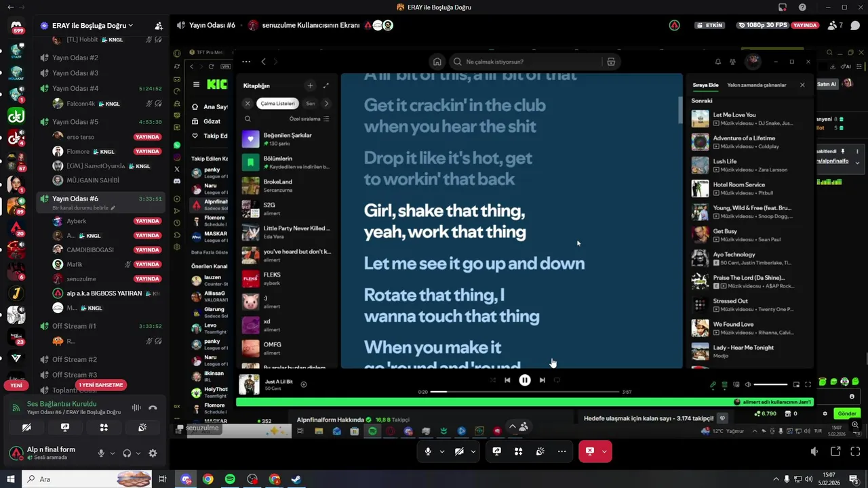The width and height of the screenshot is (868, 488).
Task: Close the Spotify queue panel
Action: [802, 85]
